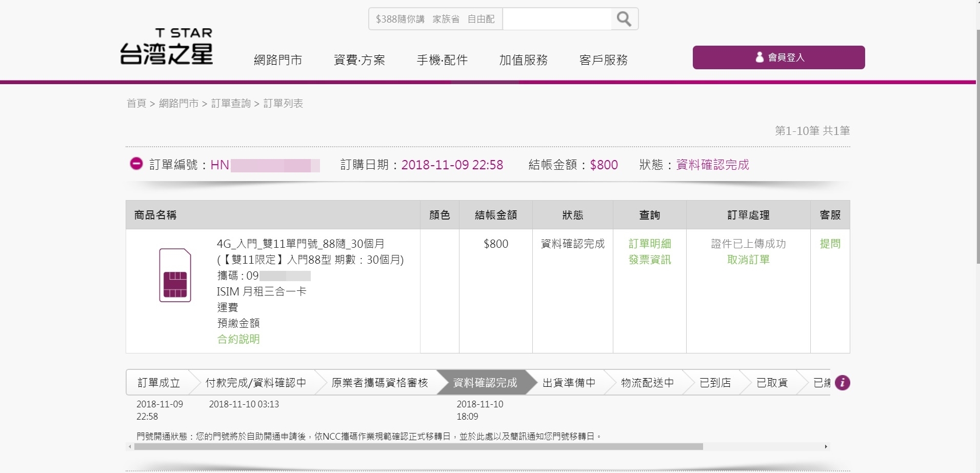Viewport: 980px width, 473px height.
Task: Click the scrollbar's right arrow
Action: (826, 447)
